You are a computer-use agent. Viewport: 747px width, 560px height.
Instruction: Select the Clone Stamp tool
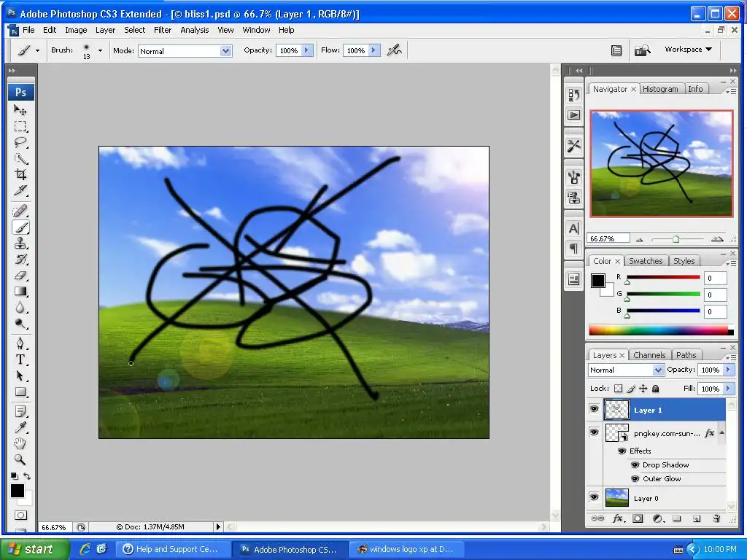click(20, 244)
